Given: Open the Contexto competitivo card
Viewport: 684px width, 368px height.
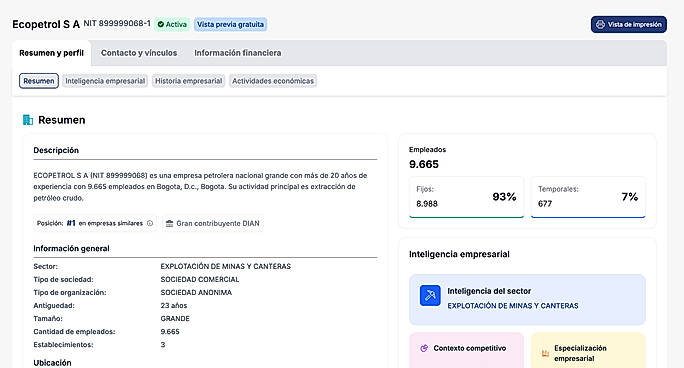Looking at the screenshot, I should (466, 351).
